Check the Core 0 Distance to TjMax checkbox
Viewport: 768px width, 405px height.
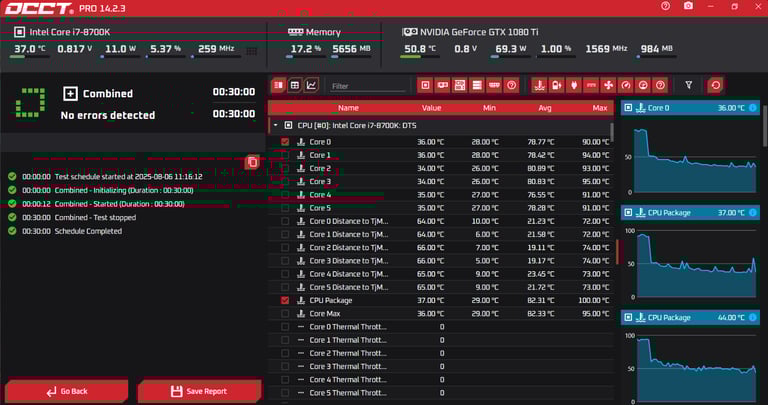click(285, 221)
